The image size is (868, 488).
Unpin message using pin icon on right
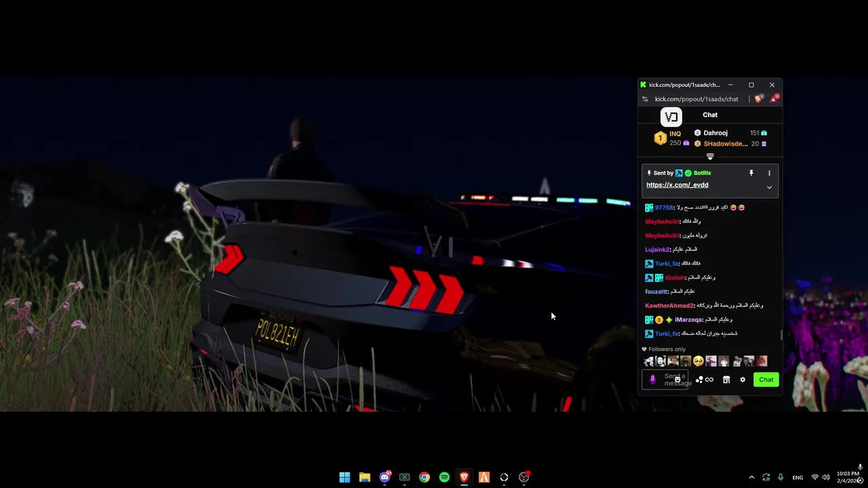coord(751,174)
